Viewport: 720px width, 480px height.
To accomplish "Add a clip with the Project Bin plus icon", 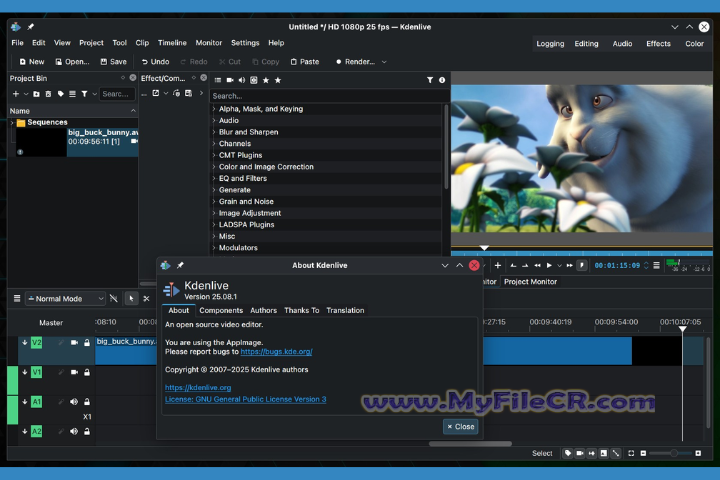I will click(x=16, y=94).
